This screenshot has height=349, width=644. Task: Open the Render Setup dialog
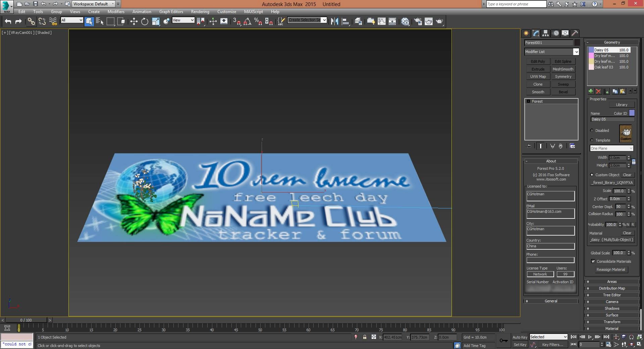point(418,21)
